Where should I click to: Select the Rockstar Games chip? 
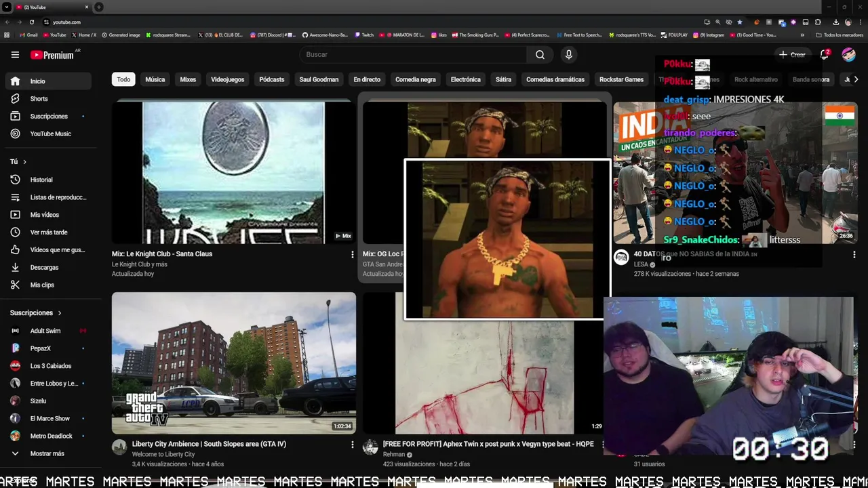[x=621, y=79]
